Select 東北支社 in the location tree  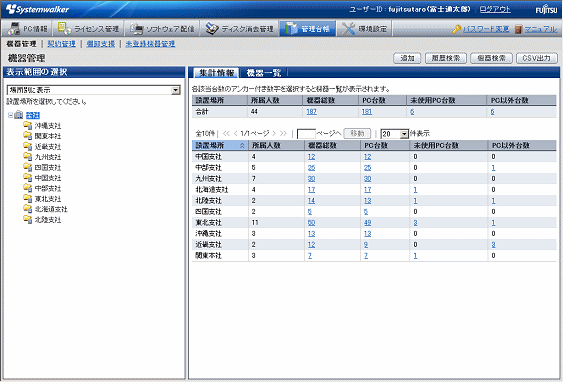pyautogui.click(x=48, y=199)
